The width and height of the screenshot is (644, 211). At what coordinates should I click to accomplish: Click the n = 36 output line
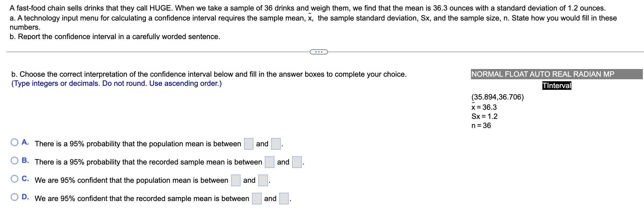pos(481,125)
